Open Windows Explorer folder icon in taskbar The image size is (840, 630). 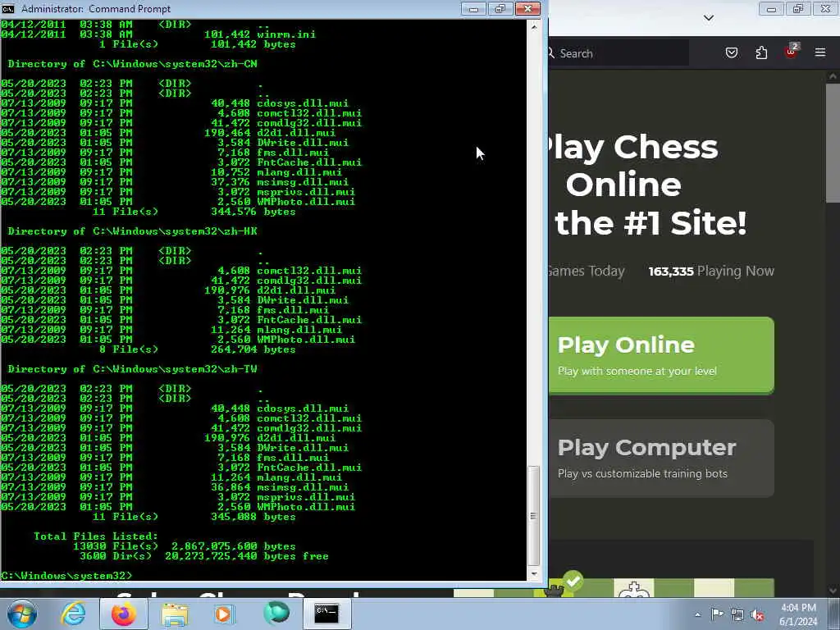pos(175,614)
